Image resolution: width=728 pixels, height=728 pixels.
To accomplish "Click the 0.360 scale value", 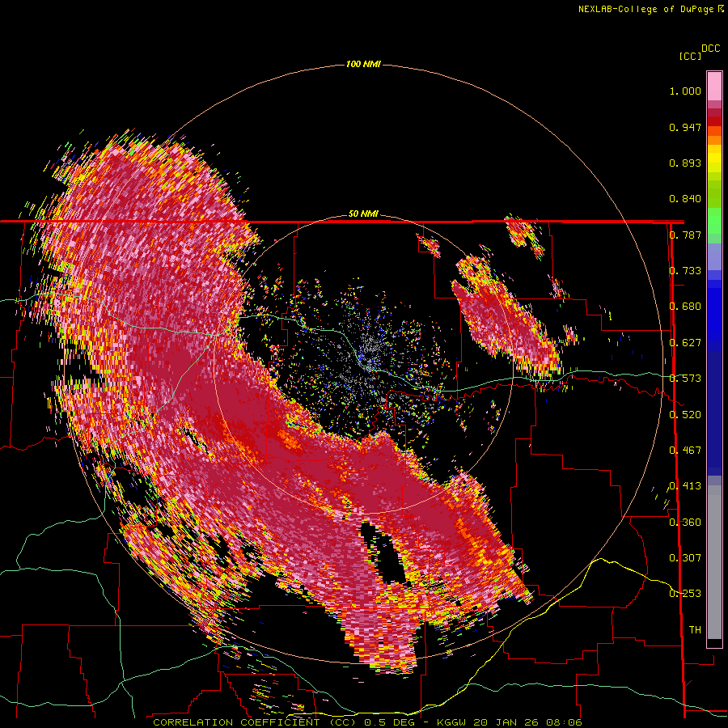I will click(x=685, y=523).
